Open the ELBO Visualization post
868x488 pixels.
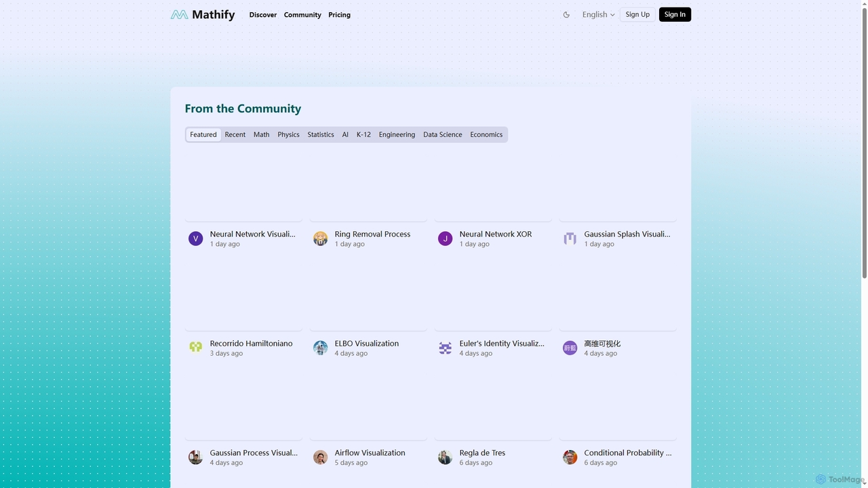pyautogui.click(x=367, y=344)
